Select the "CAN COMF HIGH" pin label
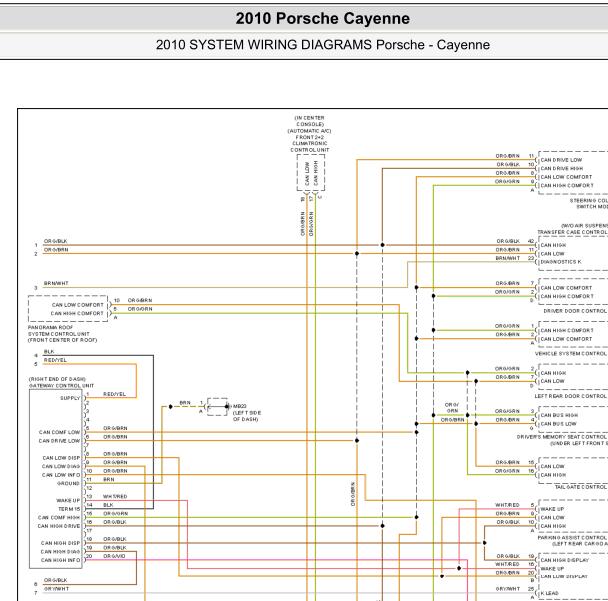Viewport: 608px width, 601px height. click(x=59, y=518)
